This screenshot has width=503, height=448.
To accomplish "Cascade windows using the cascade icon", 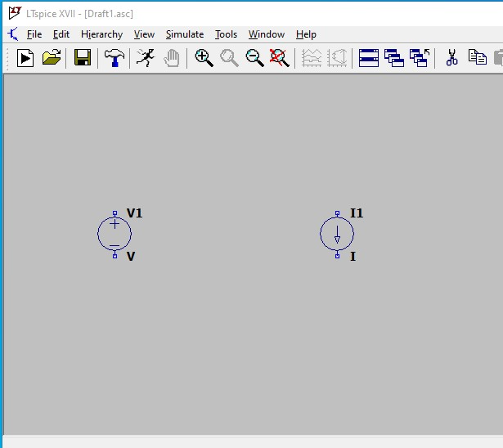I will [394, 58].
